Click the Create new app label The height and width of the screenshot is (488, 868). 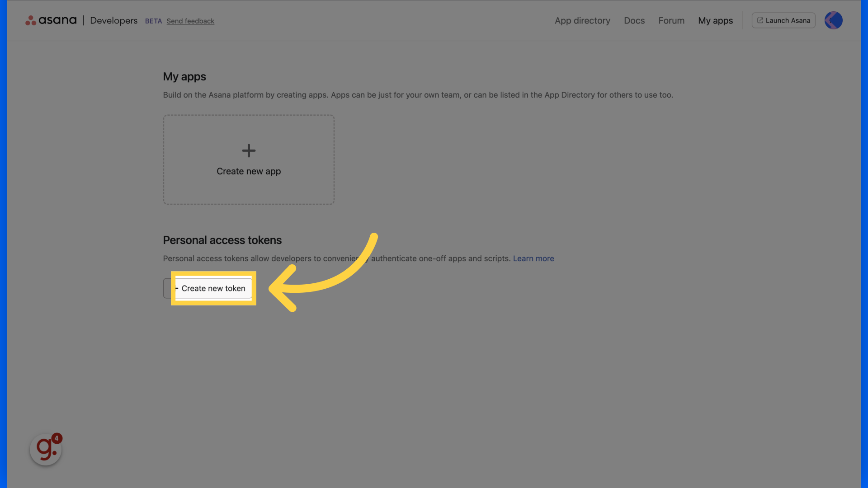pyautogui.click(x=249, y=171)
